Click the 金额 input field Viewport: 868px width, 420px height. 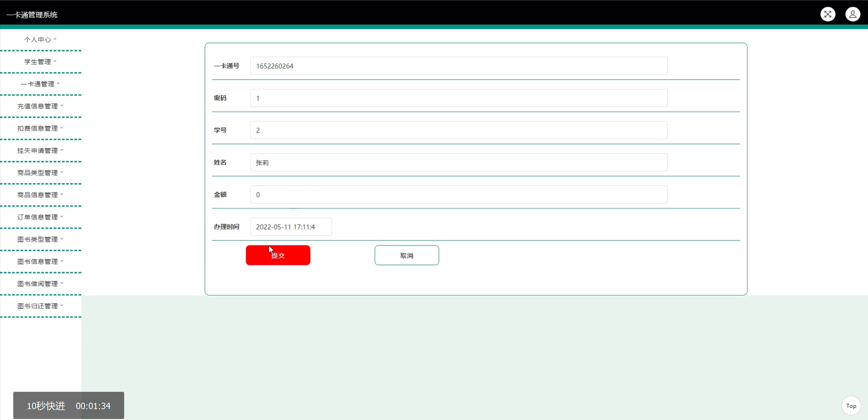(x=458, y=195)
